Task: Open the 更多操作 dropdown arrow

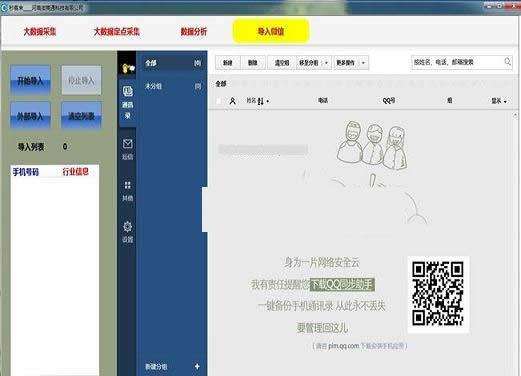Action: click(x=364, y=63)
